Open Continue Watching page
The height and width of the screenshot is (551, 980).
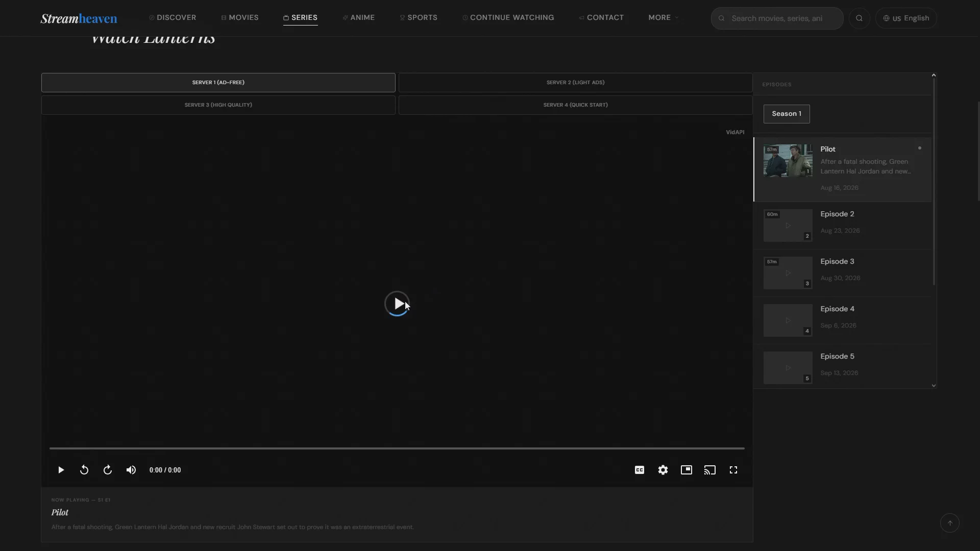[508, 17]
